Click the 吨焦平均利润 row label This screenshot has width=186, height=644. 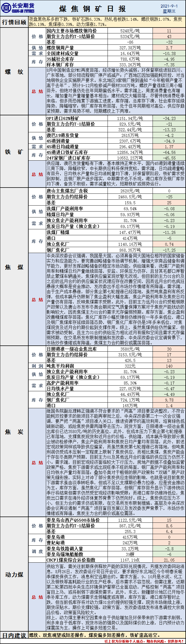click(60, 366)
